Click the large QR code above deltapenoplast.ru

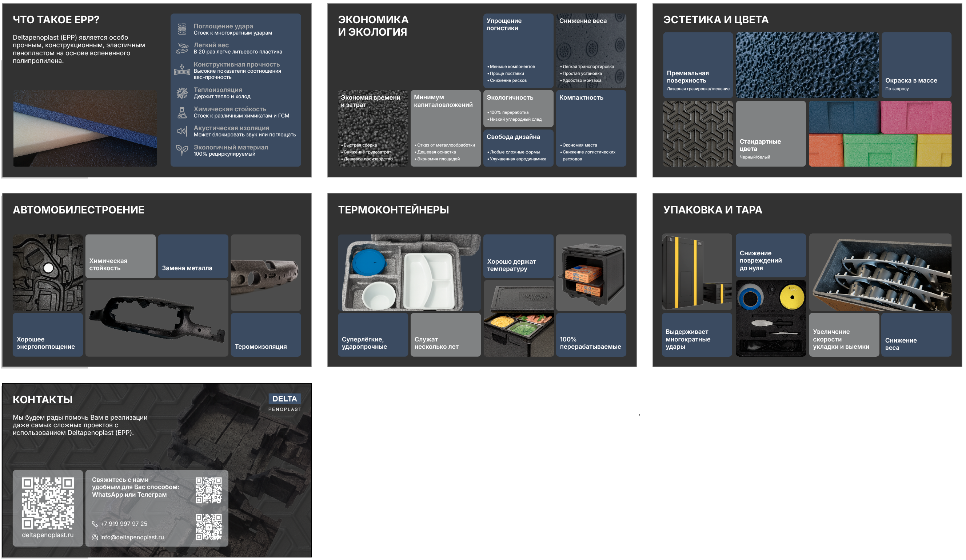(x=48, y=503)
